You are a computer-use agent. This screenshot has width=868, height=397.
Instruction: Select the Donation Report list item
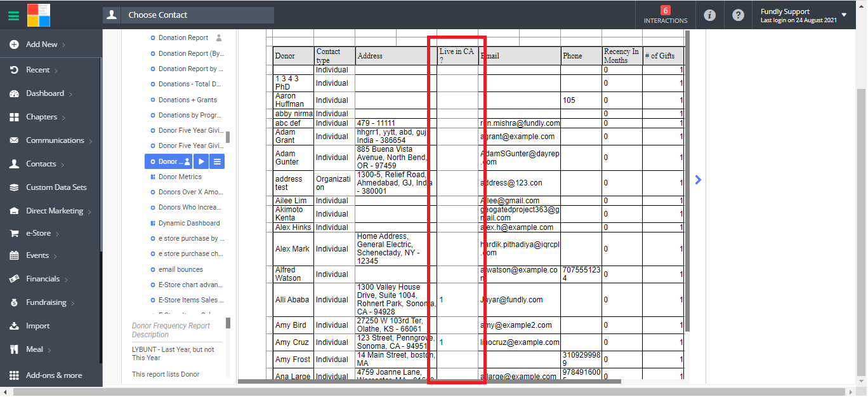[x=183, y=38]
